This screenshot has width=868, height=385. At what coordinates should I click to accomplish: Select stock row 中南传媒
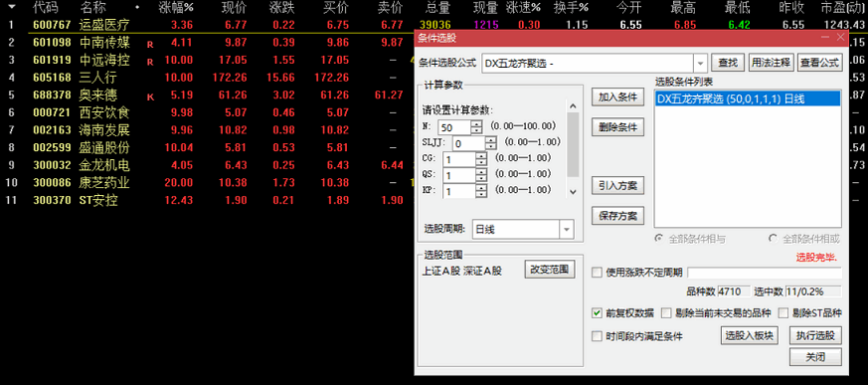[104, 42]
